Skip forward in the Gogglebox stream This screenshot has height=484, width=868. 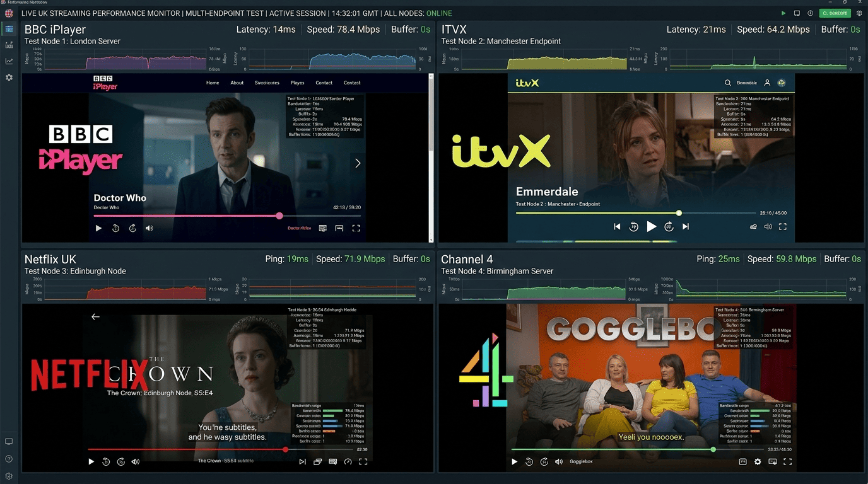(544, 462)
